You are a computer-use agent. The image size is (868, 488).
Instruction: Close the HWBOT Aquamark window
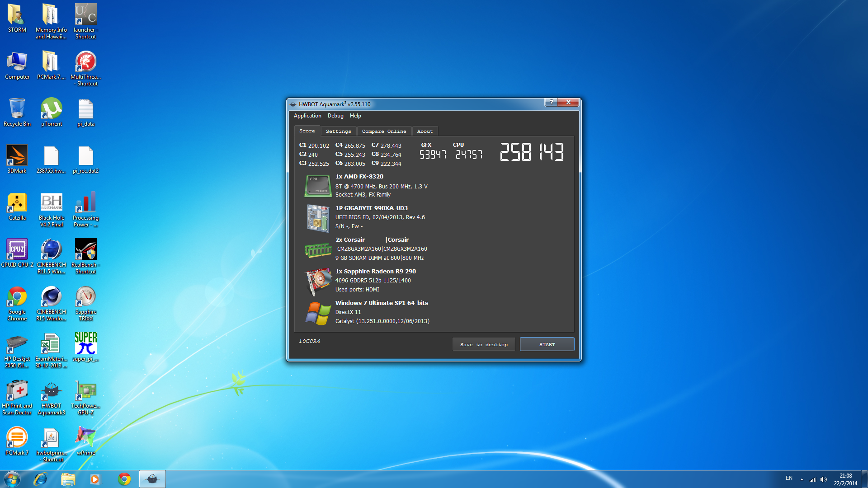coord(568,102)
